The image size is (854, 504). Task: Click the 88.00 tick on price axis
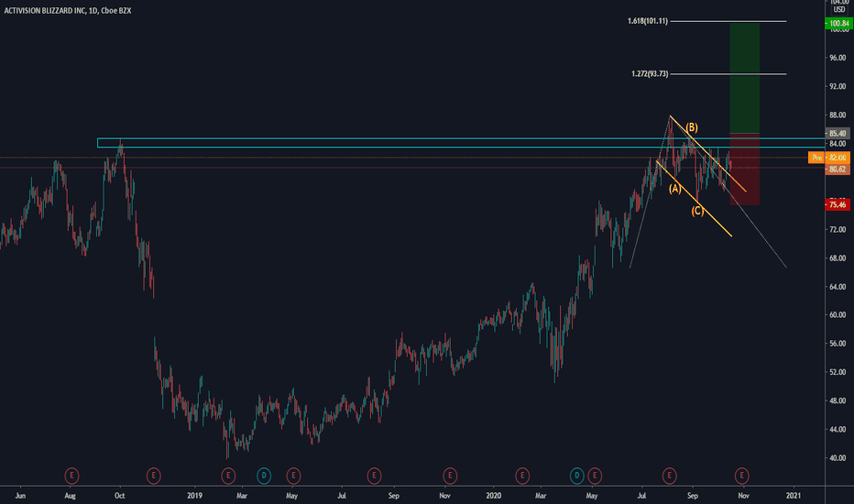pyautogui.click(x=838, y=115)
